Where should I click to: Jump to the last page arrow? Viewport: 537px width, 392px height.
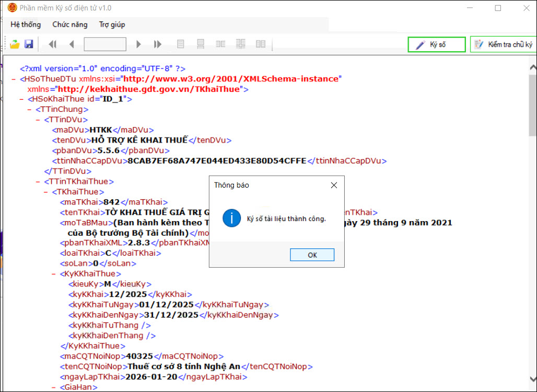click(x=157, y=44)
